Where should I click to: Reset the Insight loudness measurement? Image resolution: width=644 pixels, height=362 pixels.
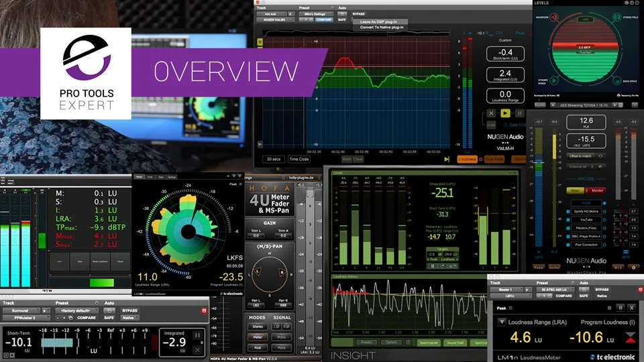coord(442,266)
